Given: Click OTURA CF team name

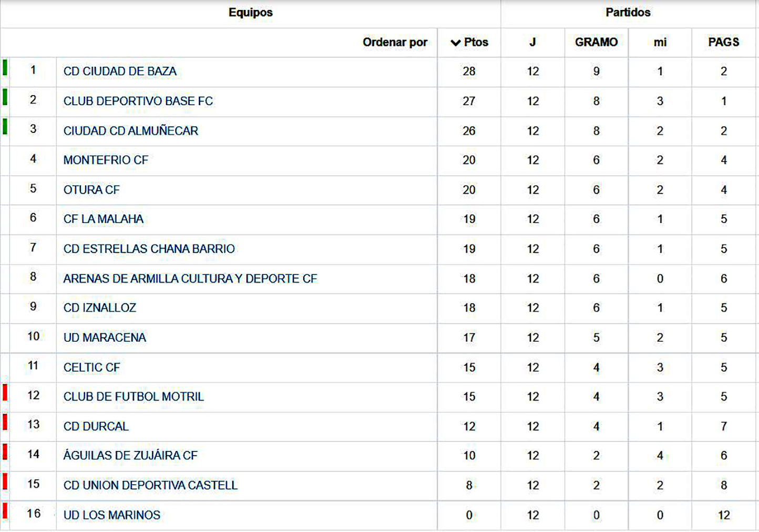Looking at the screenshot, I should (91, 190).
